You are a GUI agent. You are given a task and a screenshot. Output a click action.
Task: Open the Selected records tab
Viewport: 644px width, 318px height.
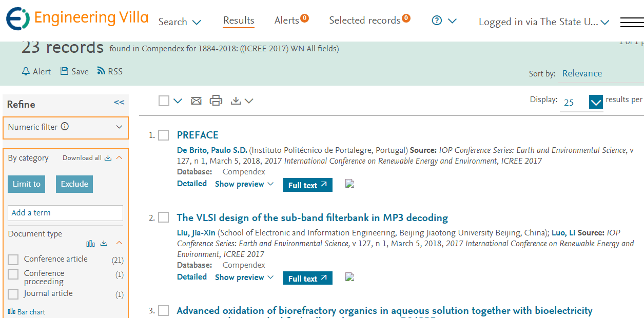(365, 21)
